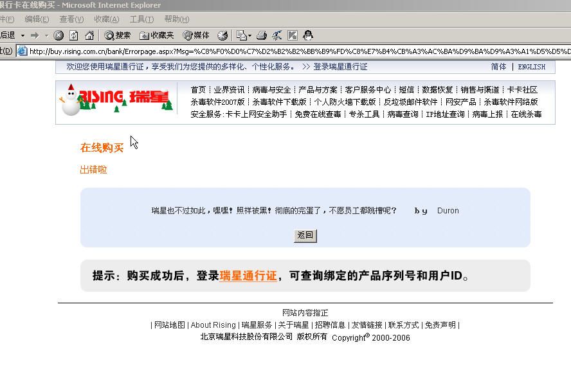Follow the orange 瑞星通行证 link in the tip

coord(248,276)
